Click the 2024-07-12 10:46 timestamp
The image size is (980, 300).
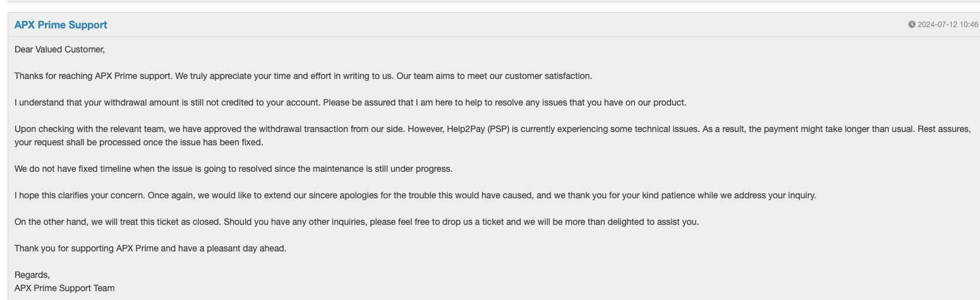[948, 25]
